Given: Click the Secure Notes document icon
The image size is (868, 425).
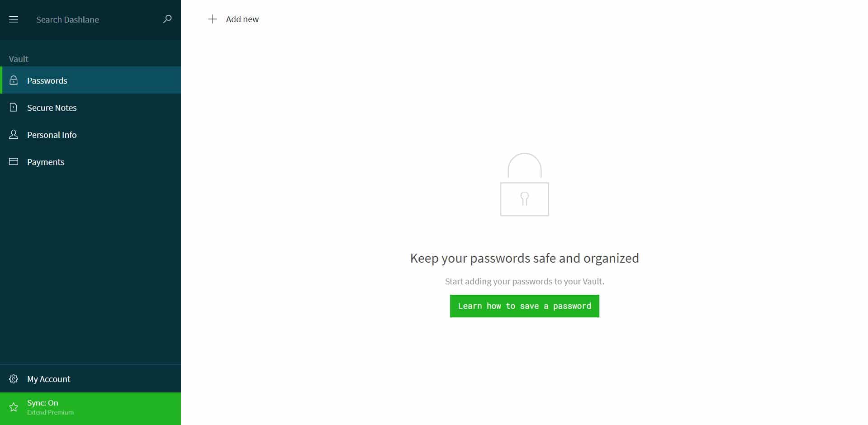Looking at the screenshot, I should [x=14, y=107].
